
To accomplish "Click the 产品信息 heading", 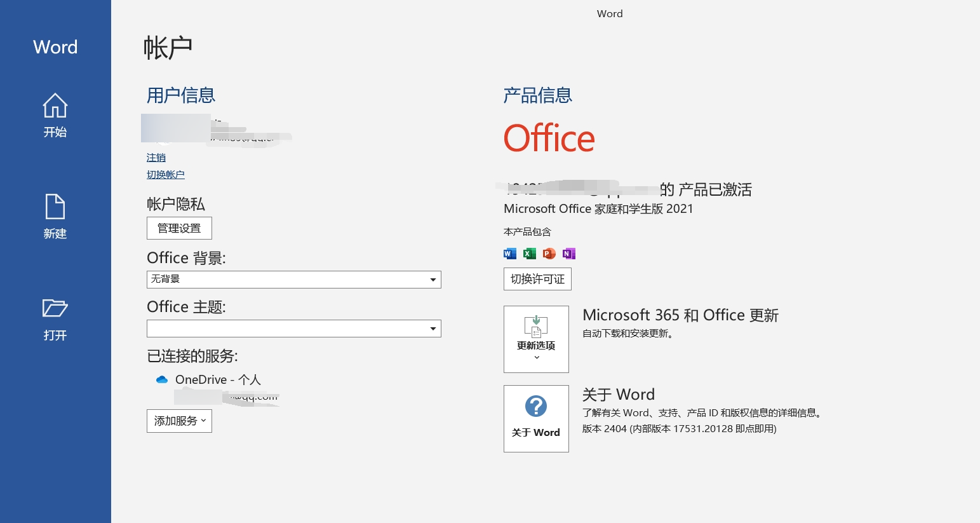I will coord(538,95).
